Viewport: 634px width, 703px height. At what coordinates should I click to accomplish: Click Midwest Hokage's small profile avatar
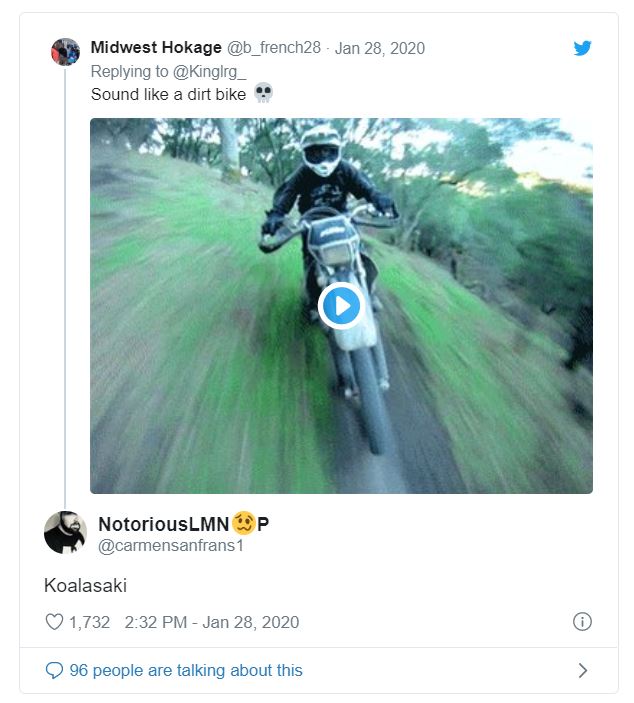(65, 51)
